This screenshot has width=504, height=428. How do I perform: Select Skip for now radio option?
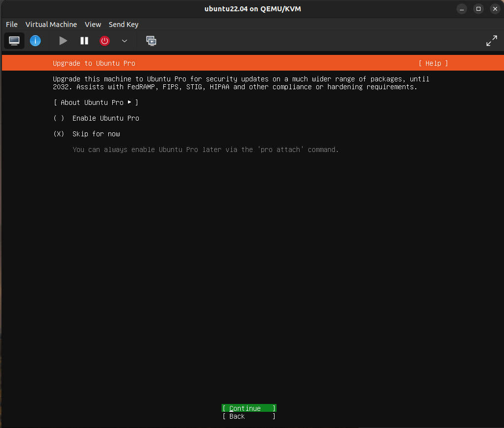[86, 134]
